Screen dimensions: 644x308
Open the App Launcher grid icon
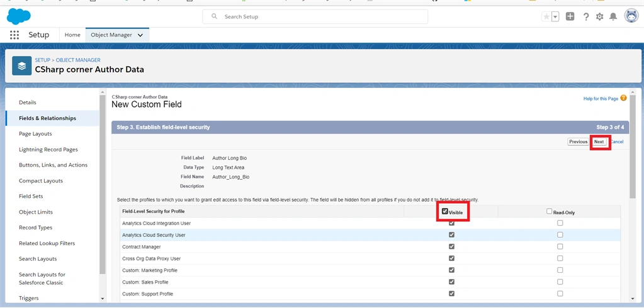pyautogui.click(x=14, y=35)
